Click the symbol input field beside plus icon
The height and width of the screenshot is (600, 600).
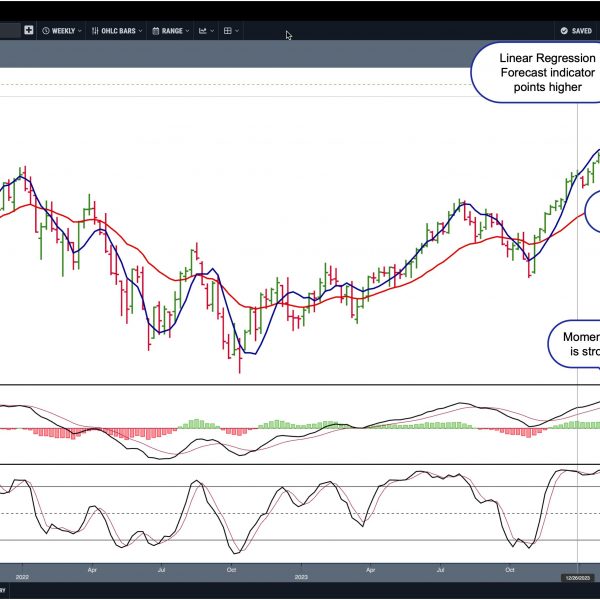[10, 30]
